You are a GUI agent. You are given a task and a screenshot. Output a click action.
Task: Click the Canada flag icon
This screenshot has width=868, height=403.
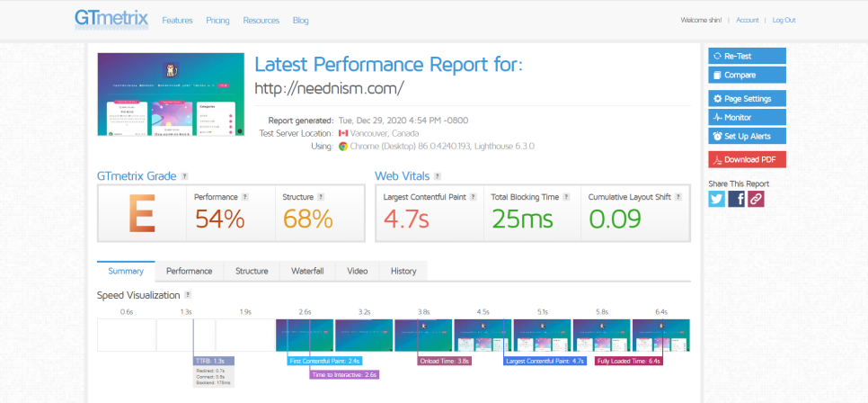(343, 134)
